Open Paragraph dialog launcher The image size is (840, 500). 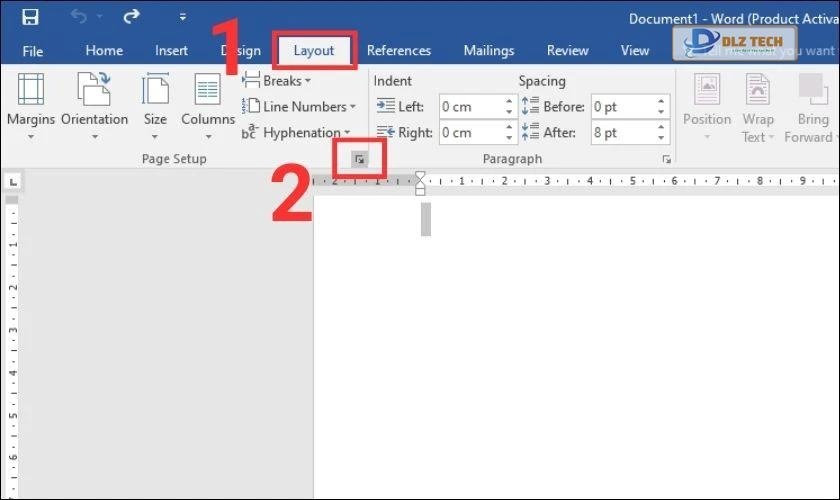pyautogui.click(x=666, y=159)
